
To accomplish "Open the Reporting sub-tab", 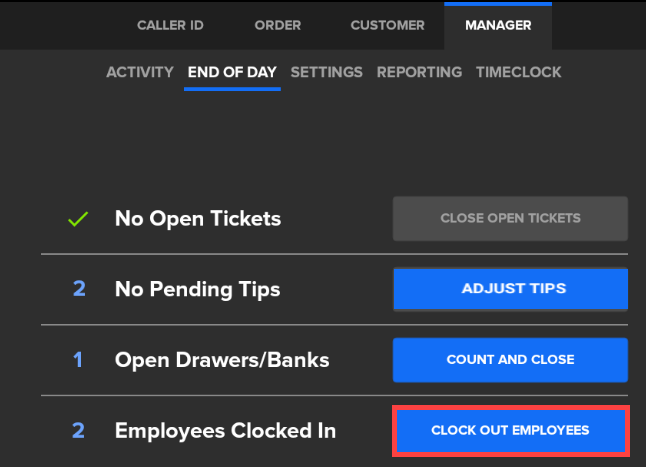I will point(419,72).
